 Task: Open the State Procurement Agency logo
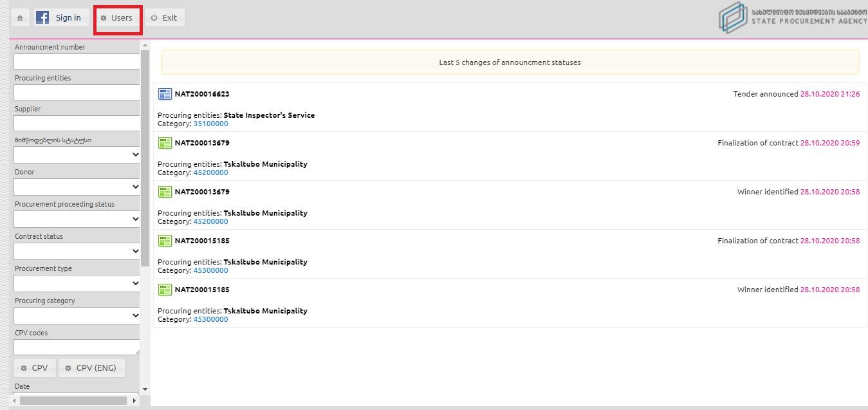(792, 17)
